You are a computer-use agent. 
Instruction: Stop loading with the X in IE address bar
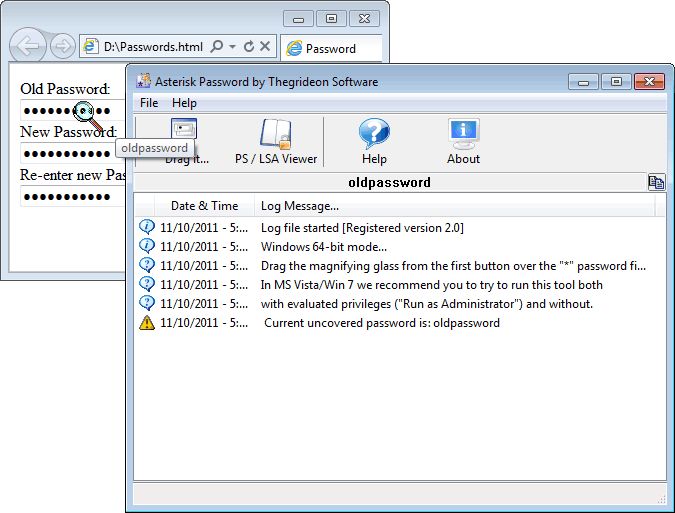265,46
